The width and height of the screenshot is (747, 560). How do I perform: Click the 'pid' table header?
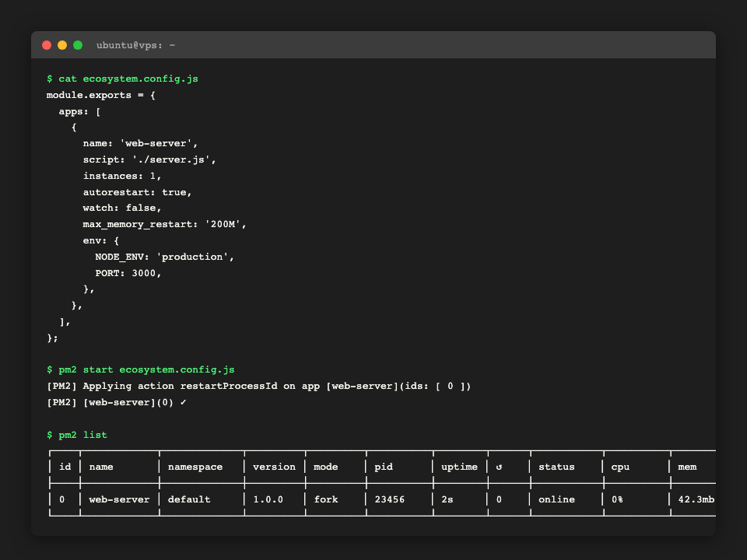(x=384, y=467)
